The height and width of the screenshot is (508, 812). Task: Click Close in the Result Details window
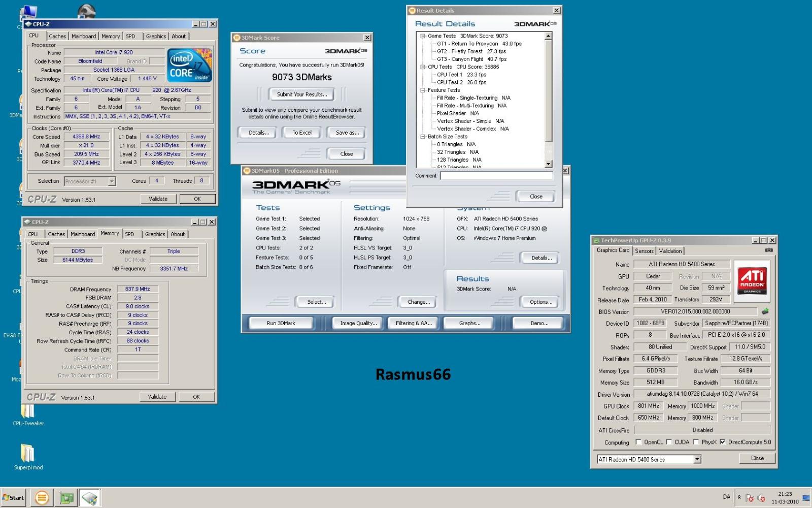(x=536, y=197)
